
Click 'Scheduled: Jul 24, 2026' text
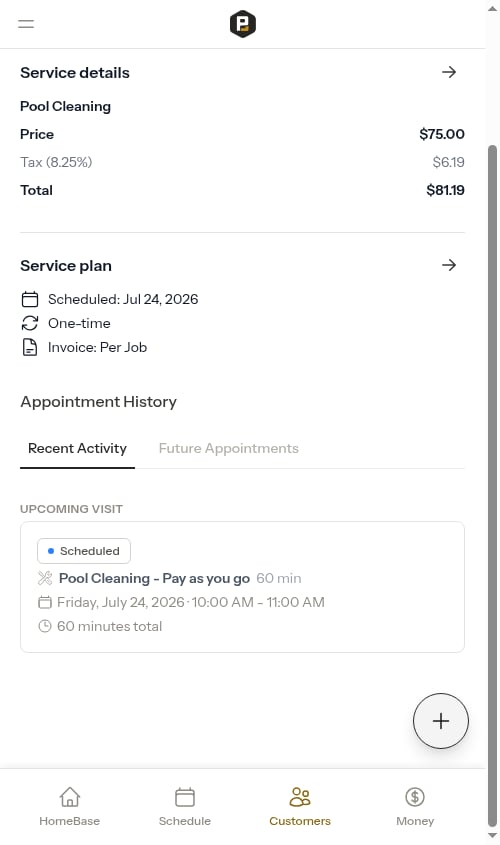(123, 299)
